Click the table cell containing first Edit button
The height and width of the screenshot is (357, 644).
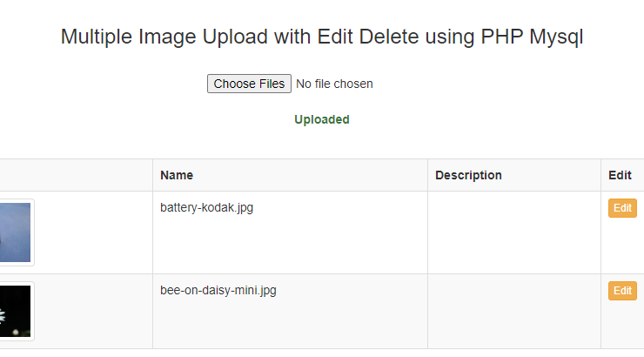tap(622, 232)
